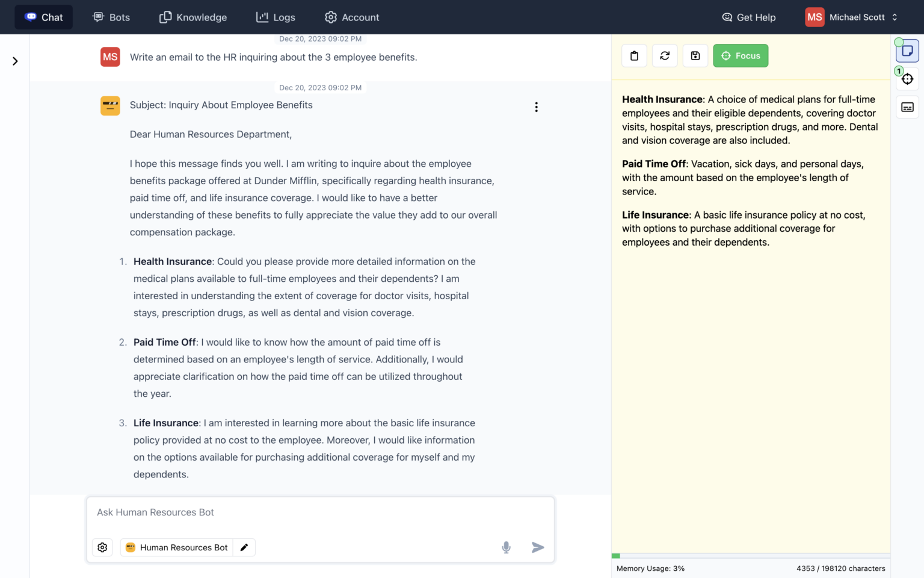924x578 pixels.
Task: Click the green Focus button
Action: coord(741,55)
